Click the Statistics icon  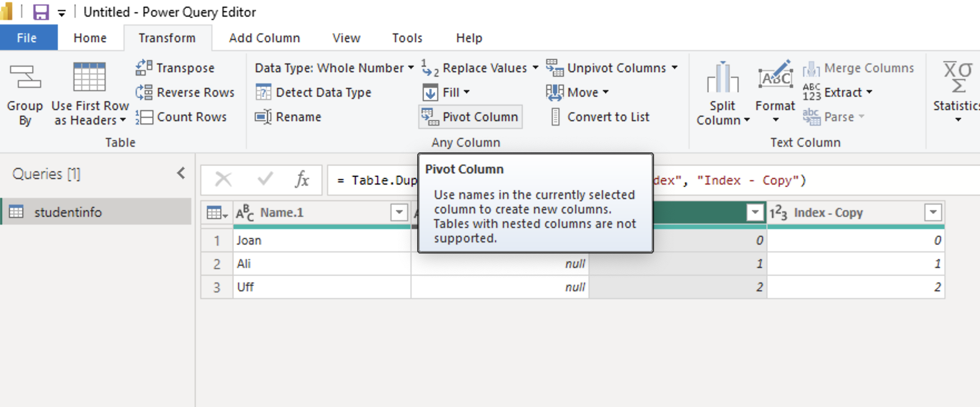coord(958,77)
